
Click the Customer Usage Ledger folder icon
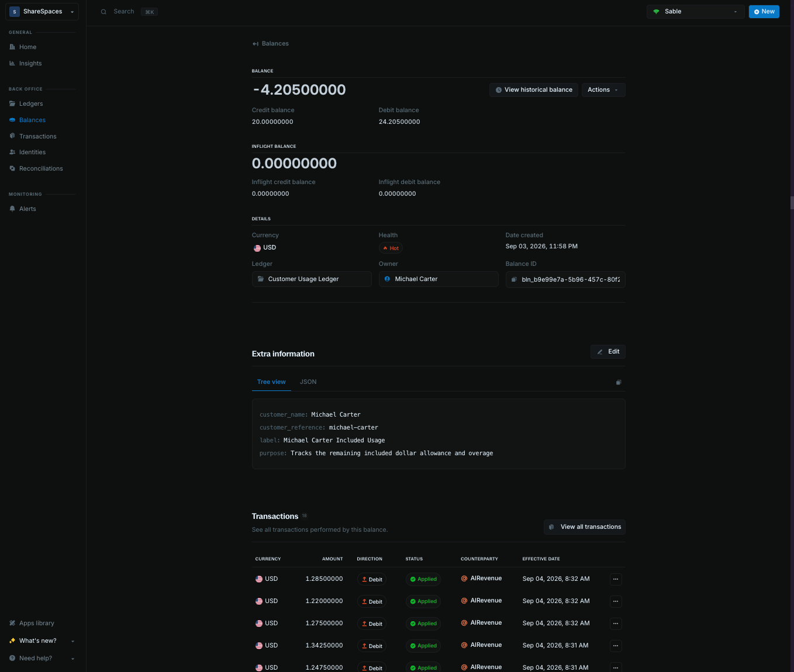261,279
